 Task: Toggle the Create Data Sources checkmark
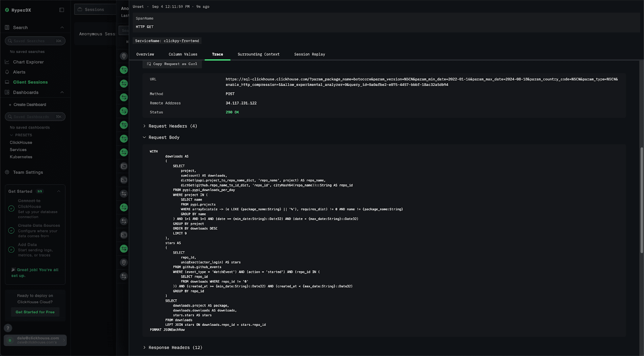coord(12,230)
